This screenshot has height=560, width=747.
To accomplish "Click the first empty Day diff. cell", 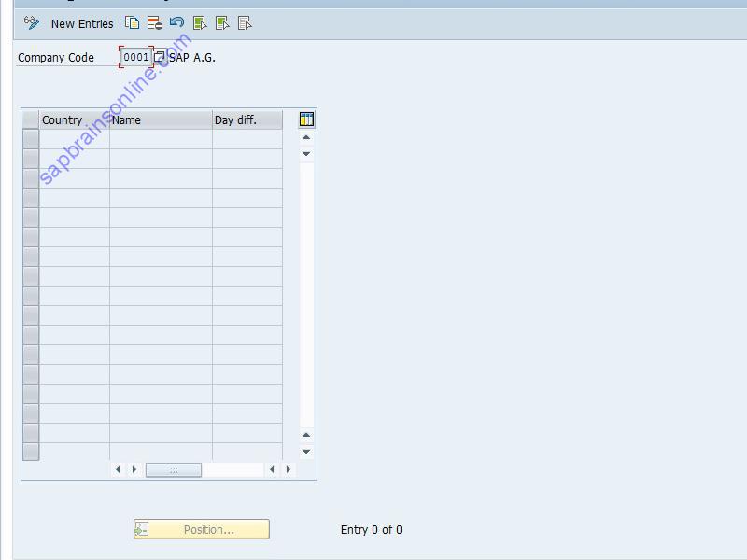I will tap(247, 139).
